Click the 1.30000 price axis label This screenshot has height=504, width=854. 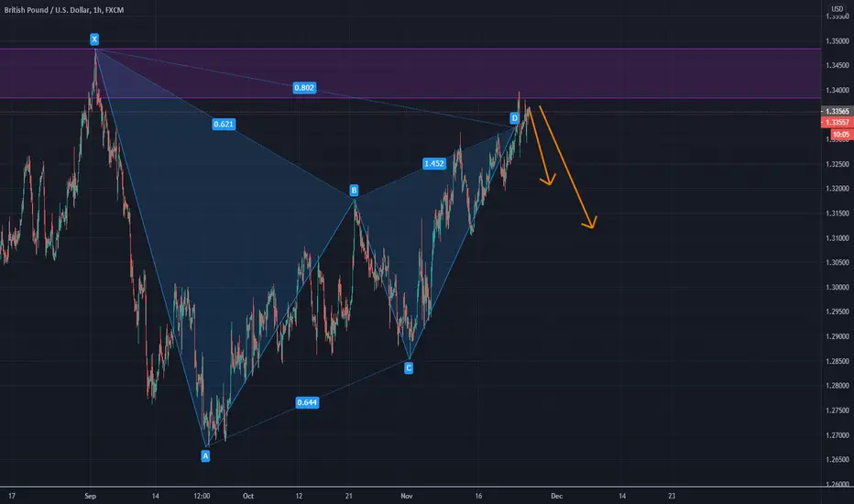pos(838,287)
